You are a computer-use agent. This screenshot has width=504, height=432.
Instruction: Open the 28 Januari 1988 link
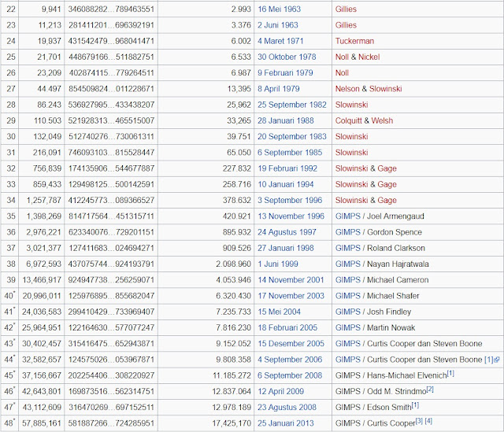(x=285, y=120)
